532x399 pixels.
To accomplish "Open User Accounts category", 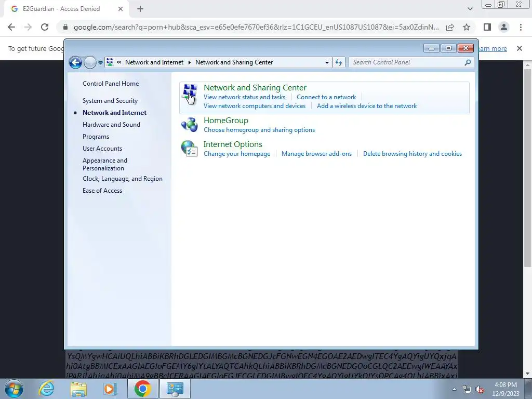I will (102, 149).
